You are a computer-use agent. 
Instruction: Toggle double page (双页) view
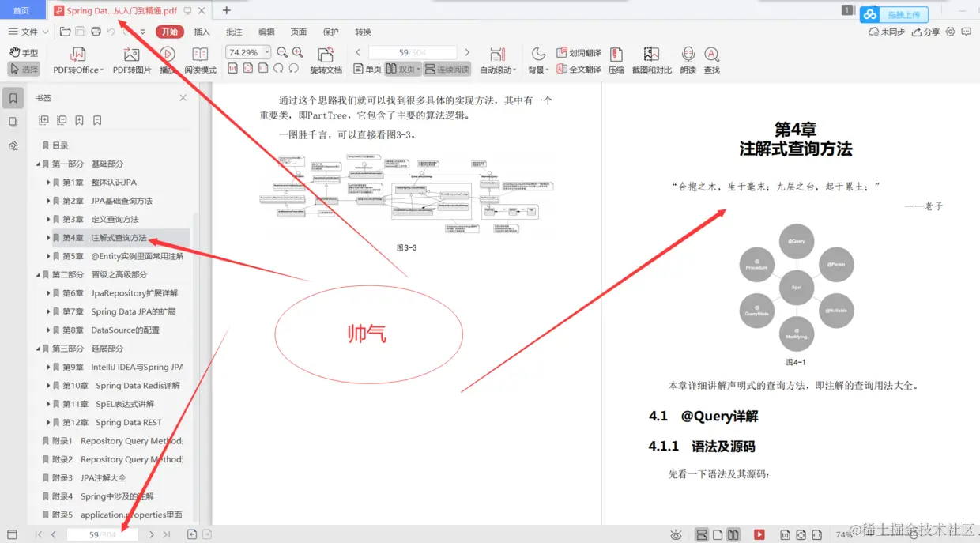(x=403, y=69)
